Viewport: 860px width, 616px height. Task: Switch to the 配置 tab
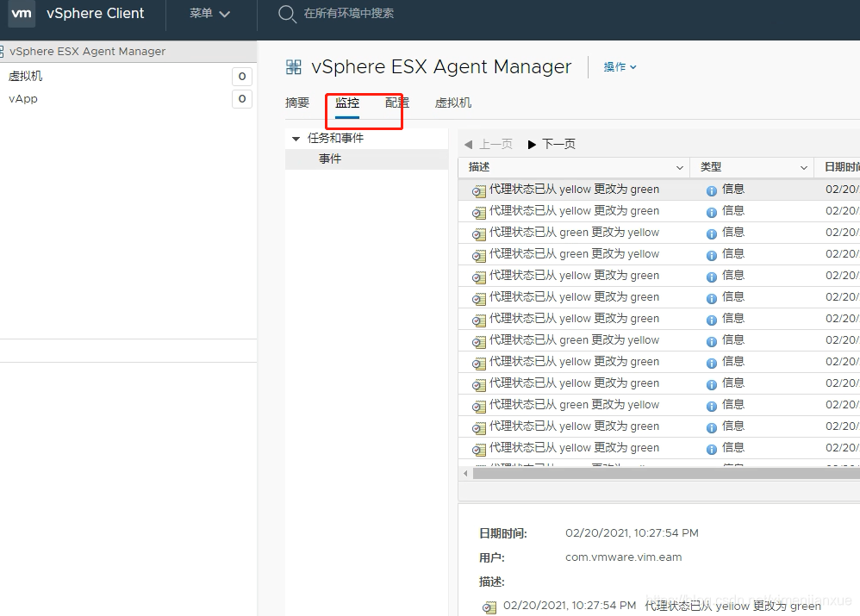[397, 103]
